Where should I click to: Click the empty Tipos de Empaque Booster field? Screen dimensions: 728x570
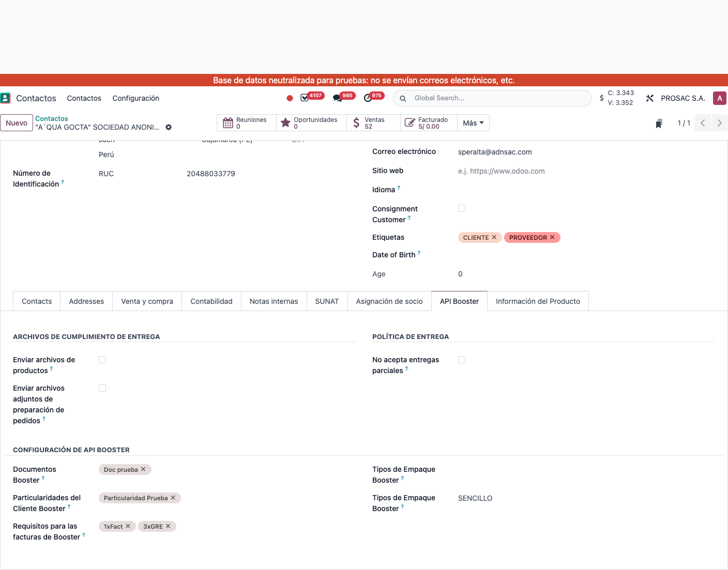[586, 470]
